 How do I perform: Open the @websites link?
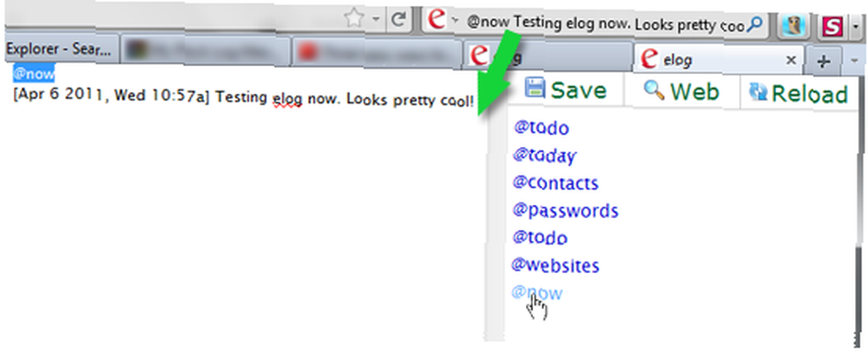pos(556,266)
